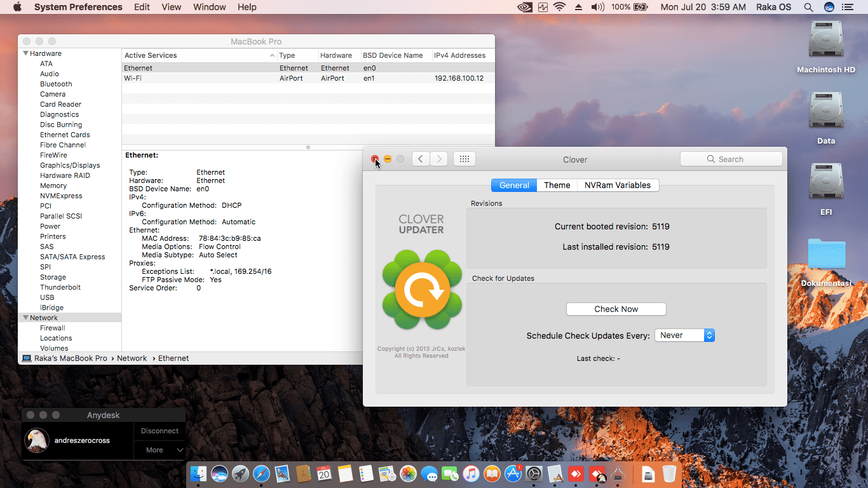The width and height of the screenshot is (868, 488).
Task: Open Photos from the Dock
Action: (x=408, y=473)
